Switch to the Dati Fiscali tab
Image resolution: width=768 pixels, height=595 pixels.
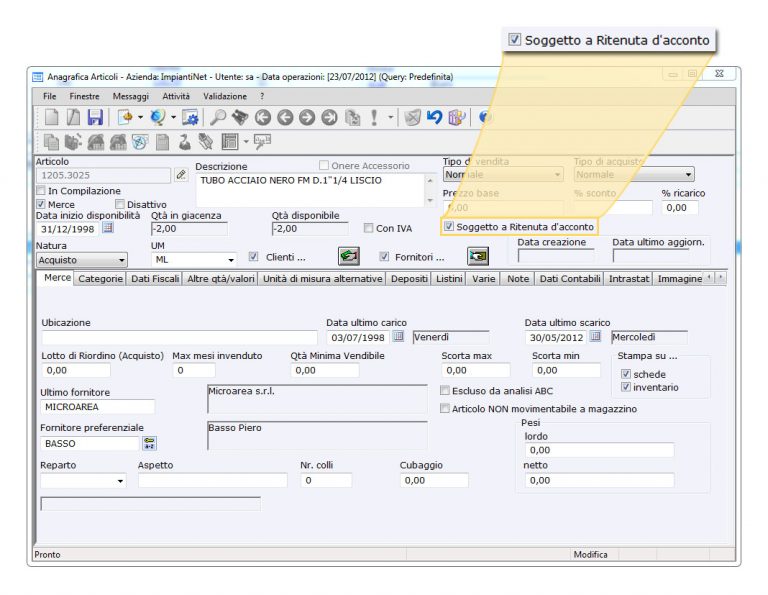click(155, 279)
